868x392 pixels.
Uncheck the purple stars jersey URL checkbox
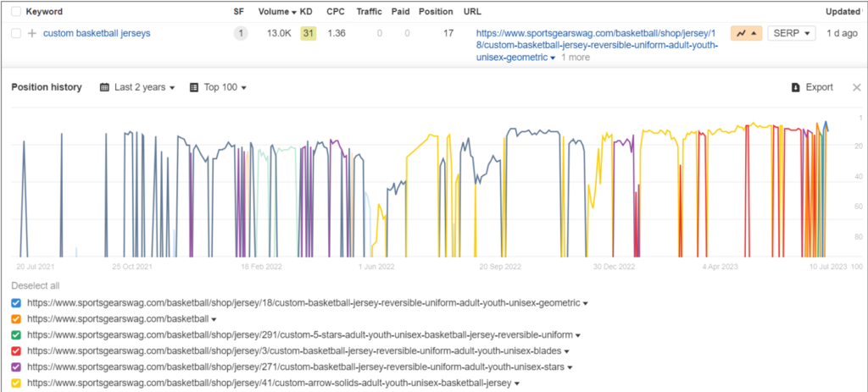click(16, 367)
